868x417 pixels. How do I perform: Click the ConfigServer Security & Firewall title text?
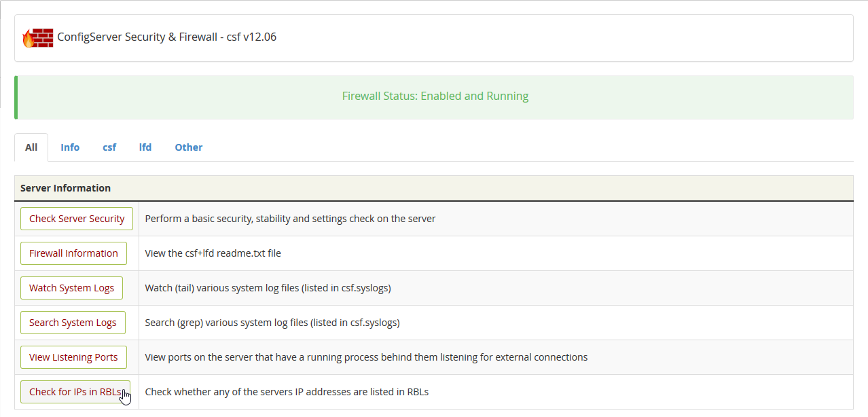pos(166,37)
